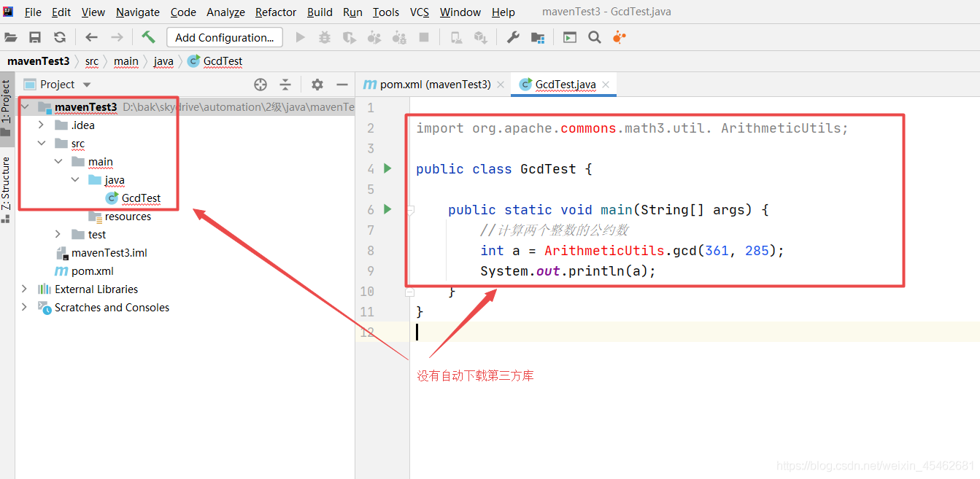This screenshot has width=980, height=479.
Task: Expand the test folder
Action: click(58, 235)
